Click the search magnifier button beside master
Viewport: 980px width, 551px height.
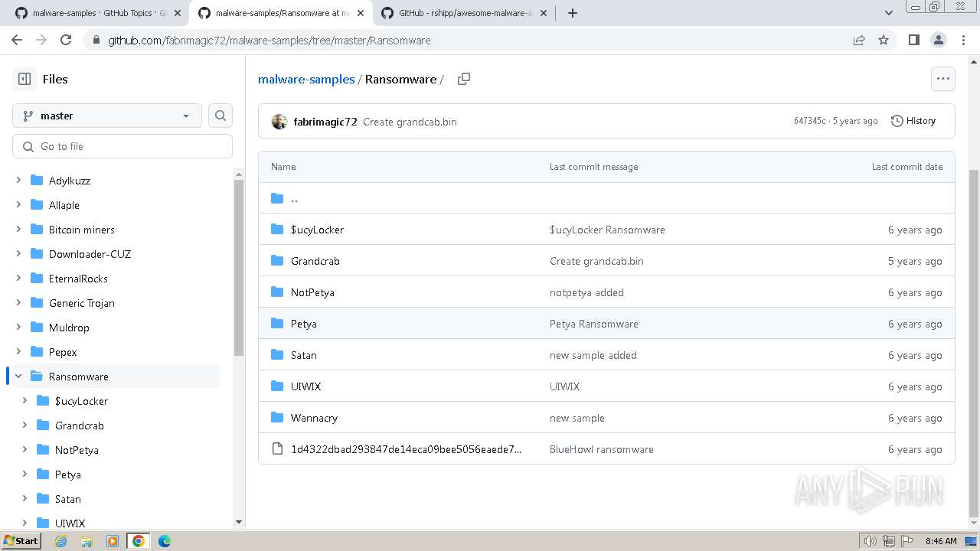pyautogui.click(x=220, y=116)
